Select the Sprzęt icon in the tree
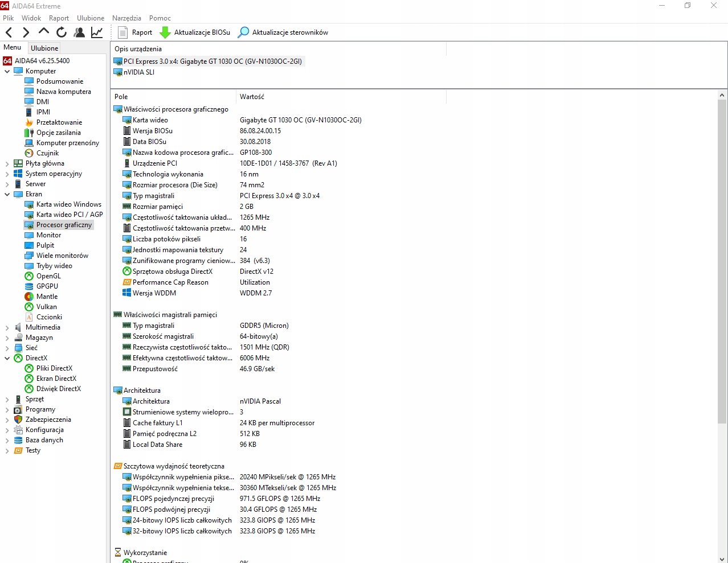This screenshot has width=728, height=563. 18,399
